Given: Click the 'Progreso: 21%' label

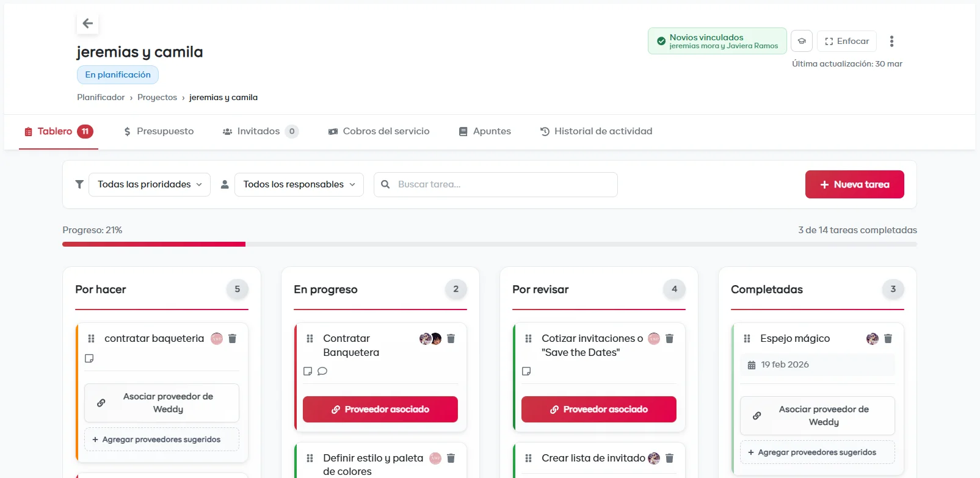Looking at the screenshot, I should tap(92, 230).
